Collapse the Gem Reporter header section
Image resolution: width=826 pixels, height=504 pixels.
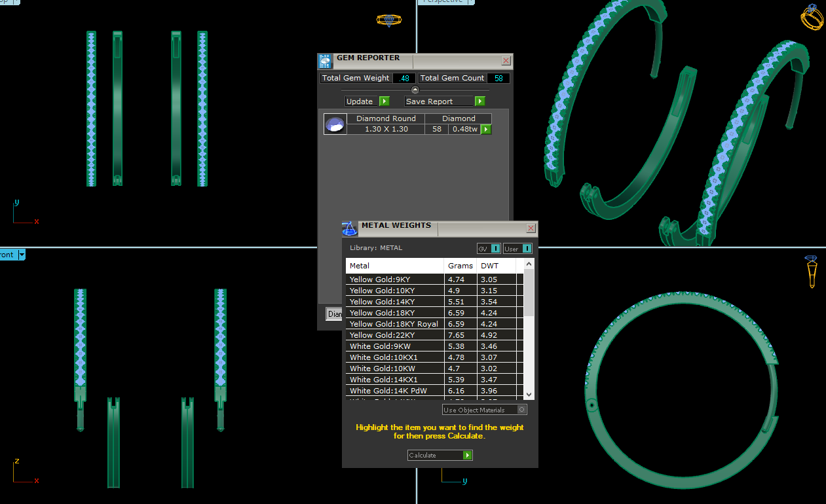pyautogui.click(x=415, y=90)
